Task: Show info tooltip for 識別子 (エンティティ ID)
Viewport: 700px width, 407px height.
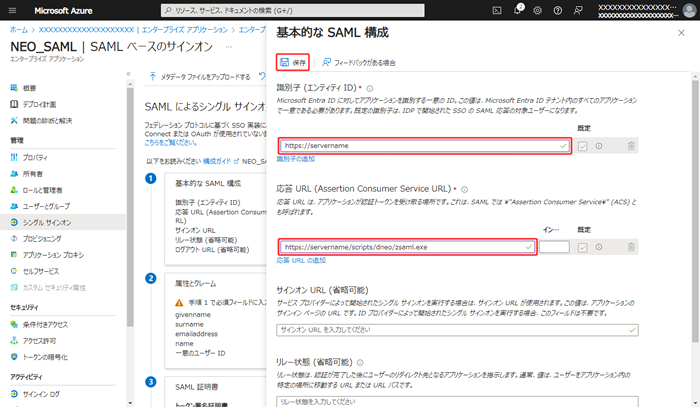Action: click(370, 88)
